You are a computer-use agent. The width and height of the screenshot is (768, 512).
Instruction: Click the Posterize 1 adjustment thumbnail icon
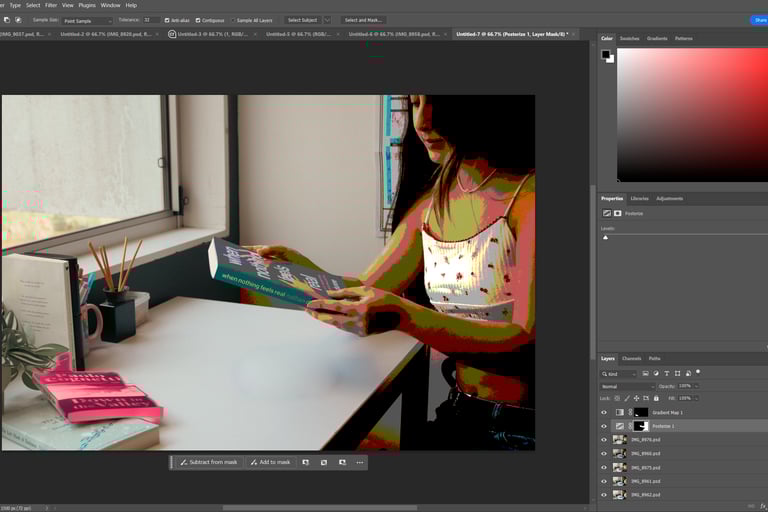tap(620, 426)
